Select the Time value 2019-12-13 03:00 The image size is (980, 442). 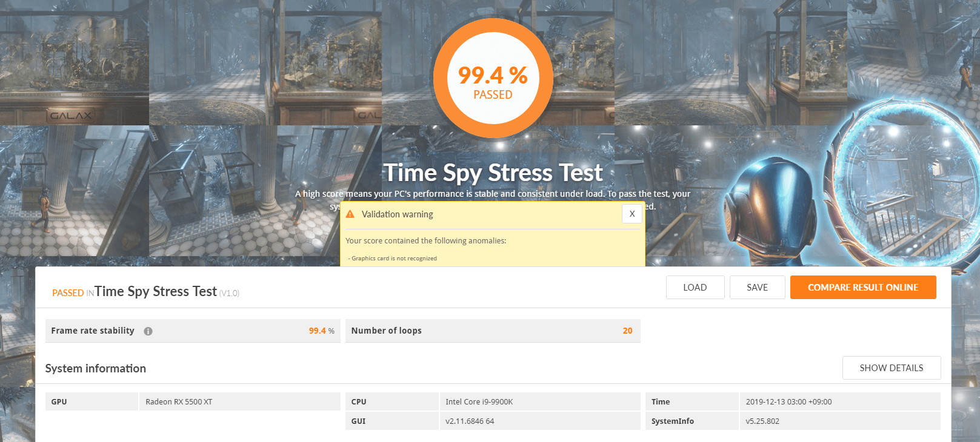[x=788, y=402]
